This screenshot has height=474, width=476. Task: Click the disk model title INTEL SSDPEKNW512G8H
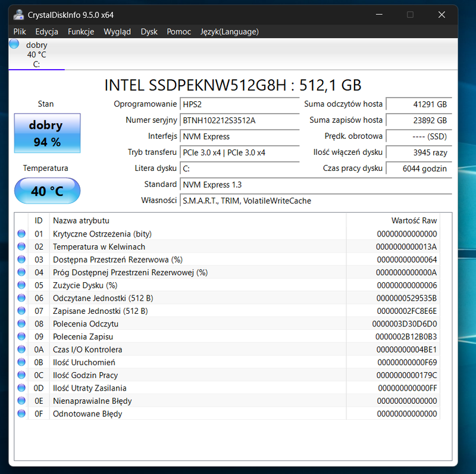pos(195,85)
